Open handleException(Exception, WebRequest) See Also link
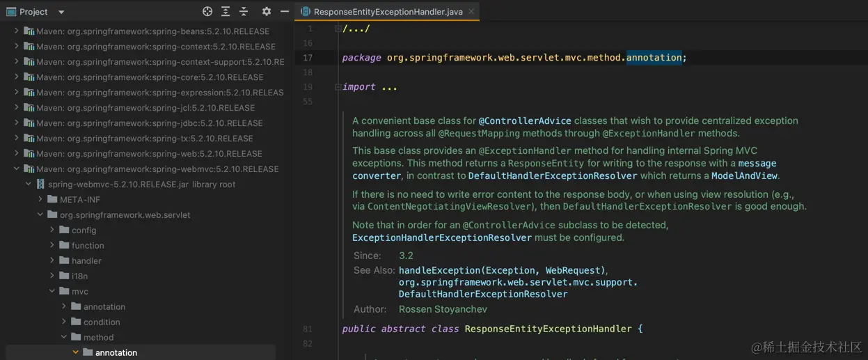Screen dimensions: 868x360 [x=502, y=270]
